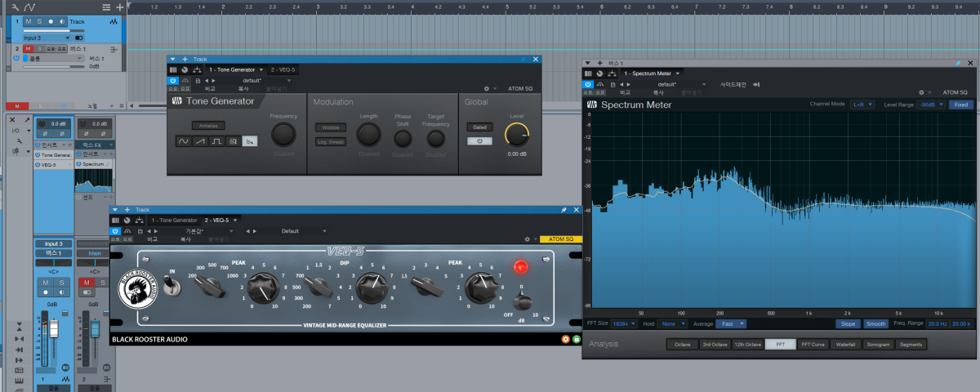Click the Wobble modulation button
Screen dimensions: 980x392
pos(331,127)
